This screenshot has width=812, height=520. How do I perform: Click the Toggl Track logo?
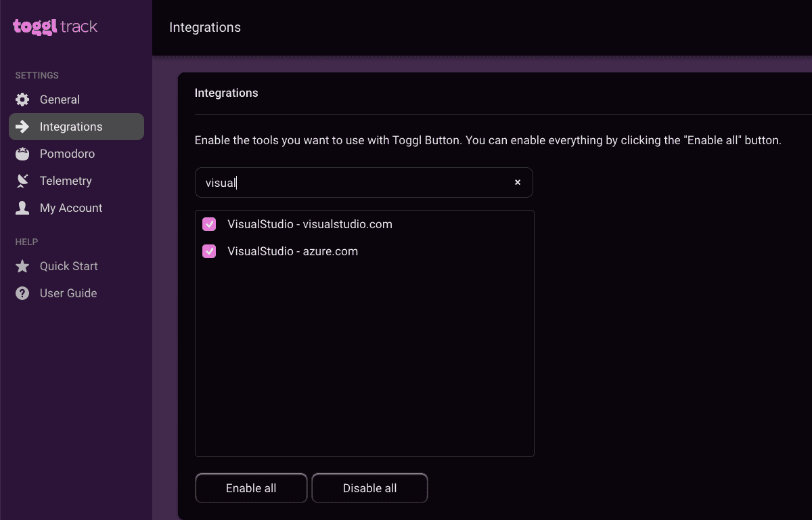pyautogui.click(x=53, y=27)
